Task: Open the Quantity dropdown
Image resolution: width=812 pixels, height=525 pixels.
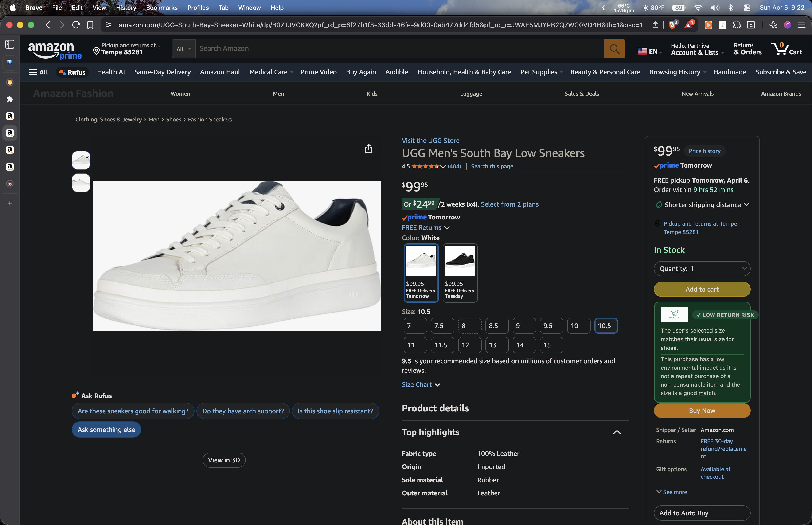Action: click(702, 269)
